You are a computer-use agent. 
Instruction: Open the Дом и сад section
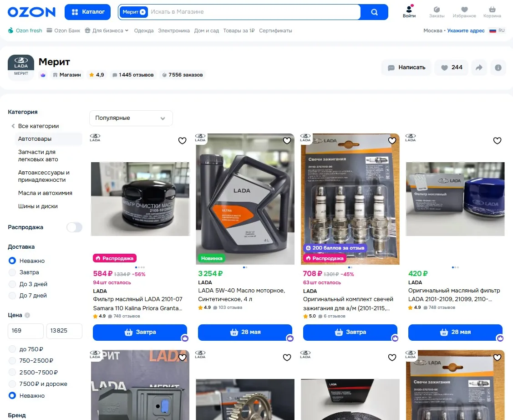point(207,31)
